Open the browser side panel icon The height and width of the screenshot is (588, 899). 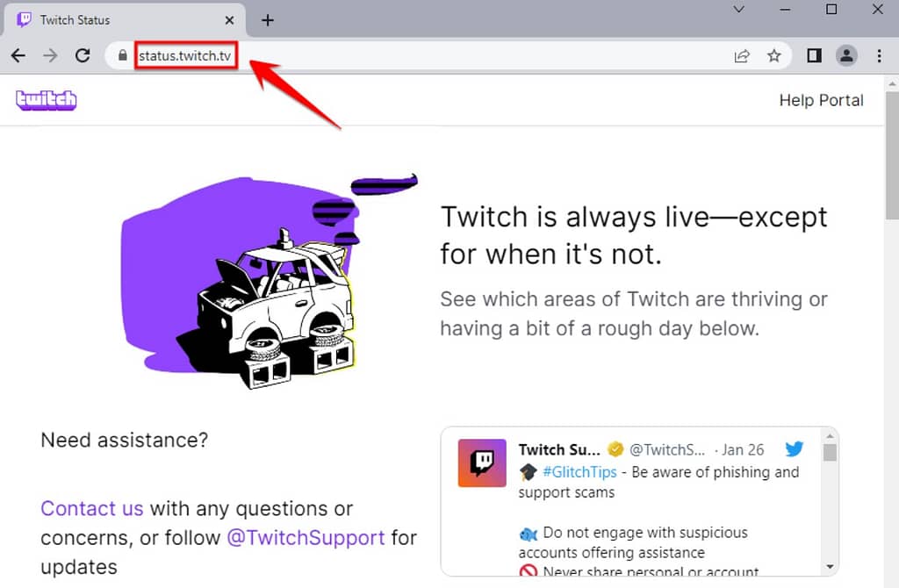point(814,55)
